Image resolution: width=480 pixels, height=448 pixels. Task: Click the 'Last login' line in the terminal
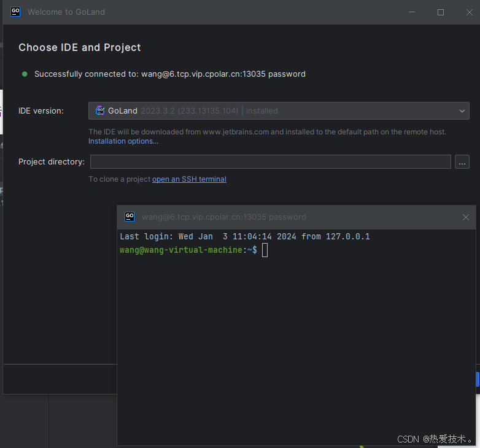coord(245,236)
